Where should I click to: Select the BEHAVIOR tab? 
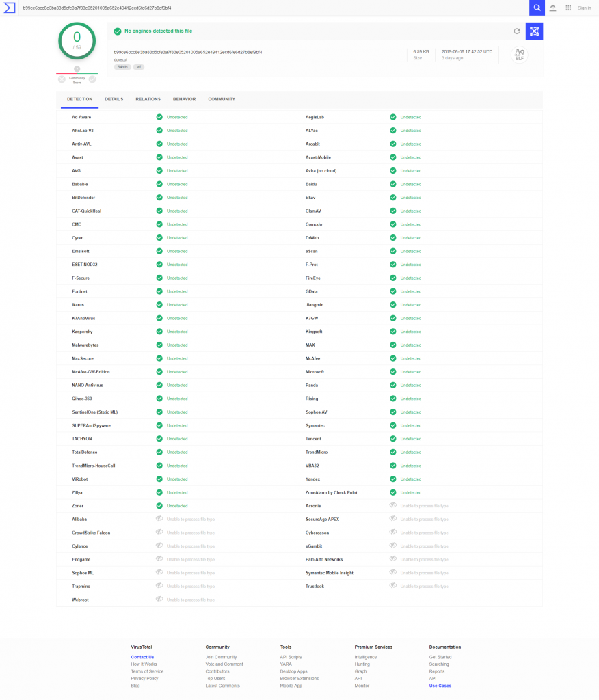click(184, 100)
